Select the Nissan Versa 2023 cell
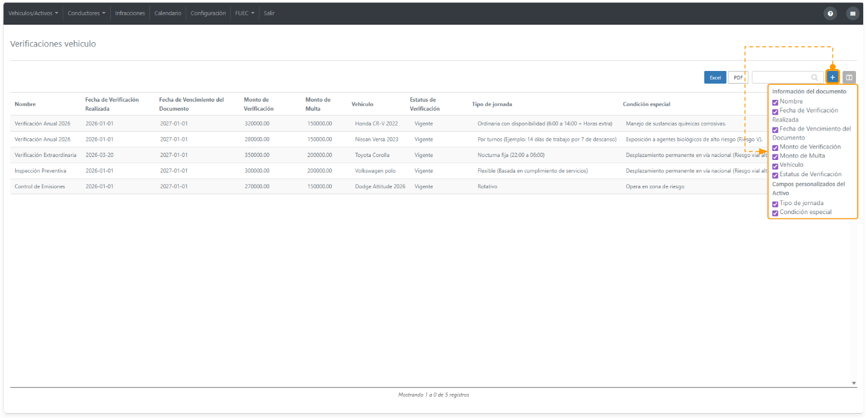Screen dimensions: 868x418 [x=377, y=140]
